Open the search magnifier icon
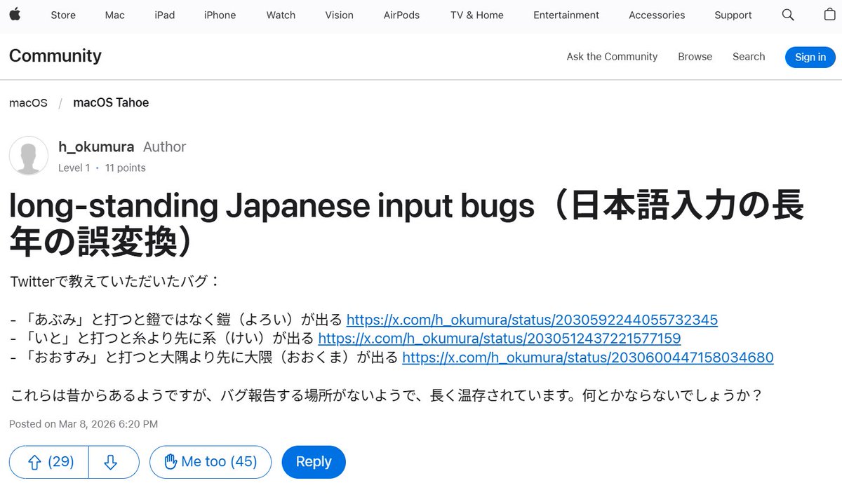This screenshot has height=504, width=842. point(788,15)
